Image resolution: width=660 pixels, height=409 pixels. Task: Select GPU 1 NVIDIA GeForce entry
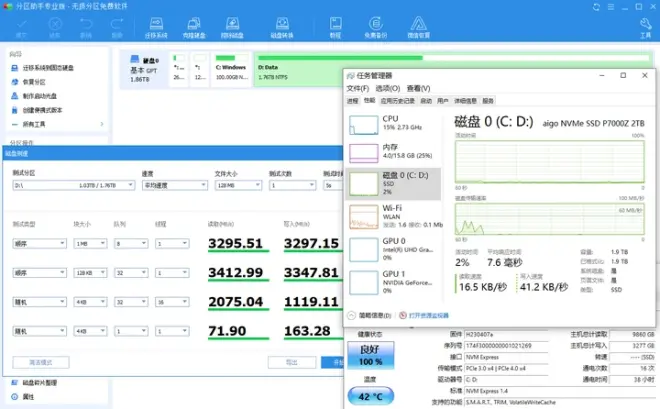[x=396, y=278]
